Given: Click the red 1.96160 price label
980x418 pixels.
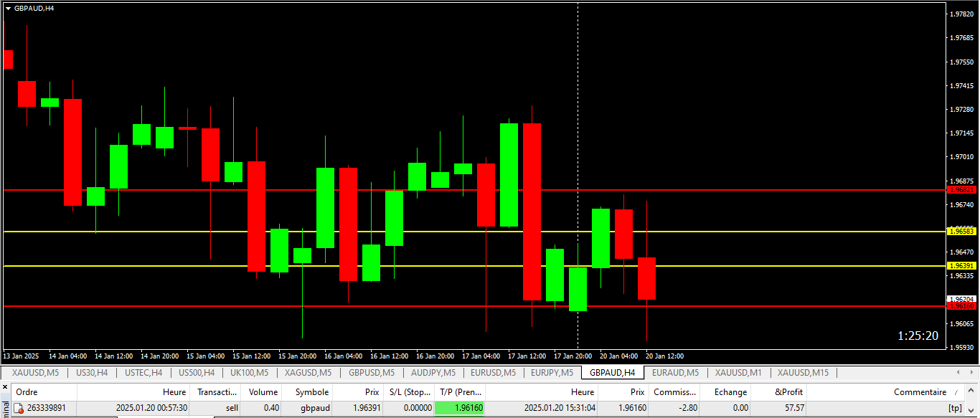Looking at the screenshot, I should 961,306.
